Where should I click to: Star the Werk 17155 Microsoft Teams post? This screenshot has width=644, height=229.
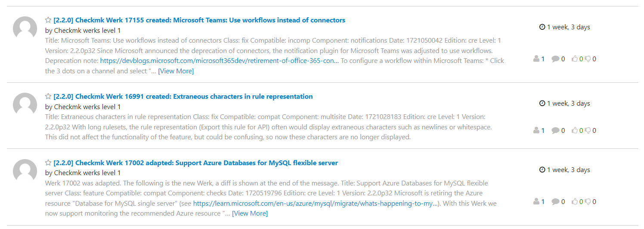tap(48, 20)
